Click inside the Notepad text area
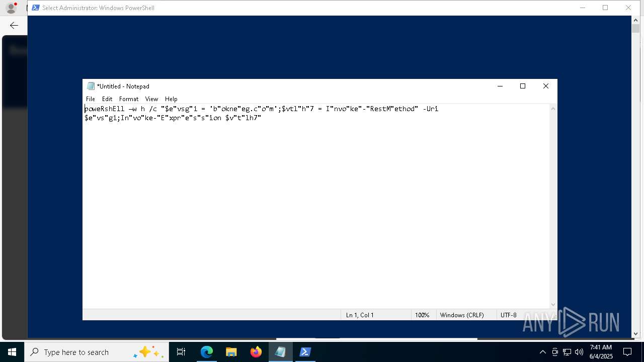Screen dimensions: 644x362 316,206
